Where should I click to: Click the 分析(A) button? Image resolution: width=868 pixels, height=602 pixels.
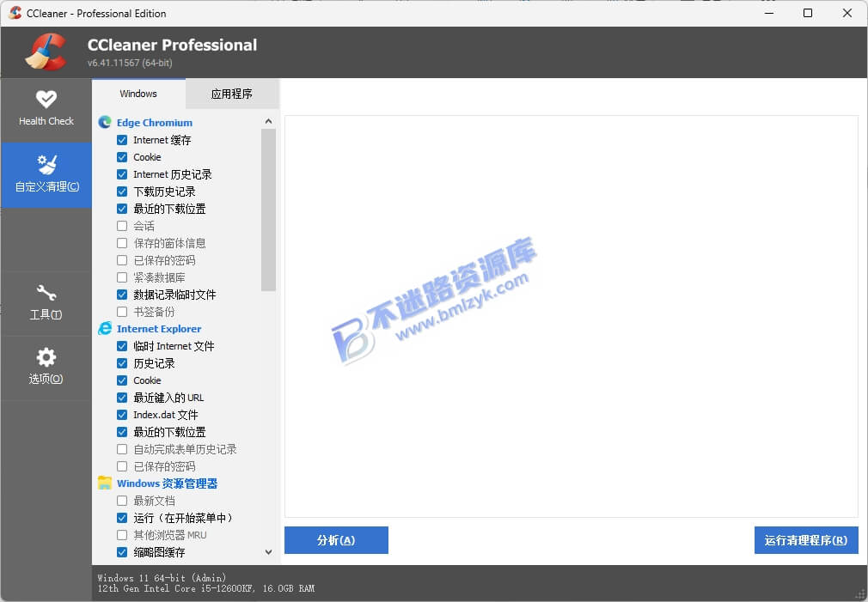point(336,540)
